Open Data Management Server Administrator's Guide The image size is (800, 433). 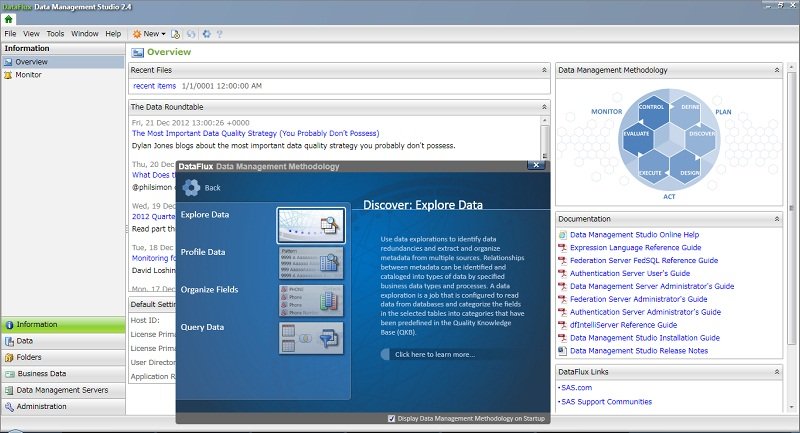pyautogui.click(x=652, y=286)
